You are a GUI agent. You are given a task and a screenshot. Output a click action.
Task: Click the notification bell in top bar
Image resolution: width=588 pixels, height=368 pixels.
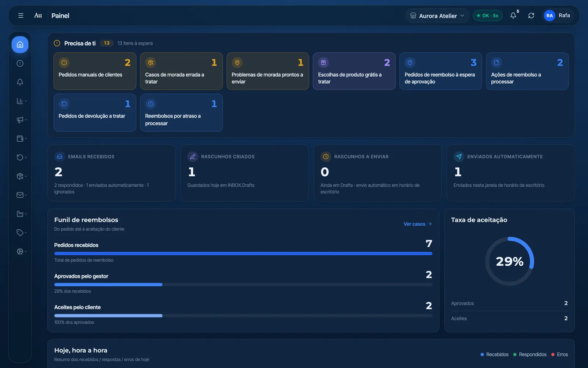point(513,15)
